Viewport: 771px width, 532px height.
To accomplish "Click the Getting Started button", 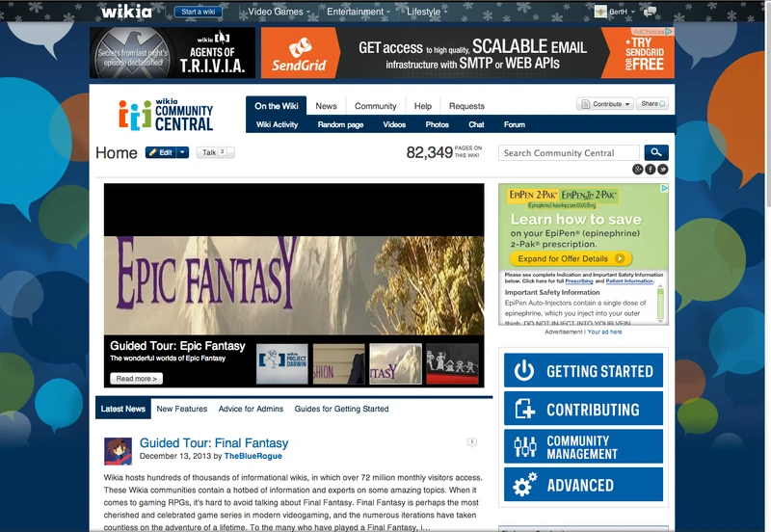I will point(583,371).
